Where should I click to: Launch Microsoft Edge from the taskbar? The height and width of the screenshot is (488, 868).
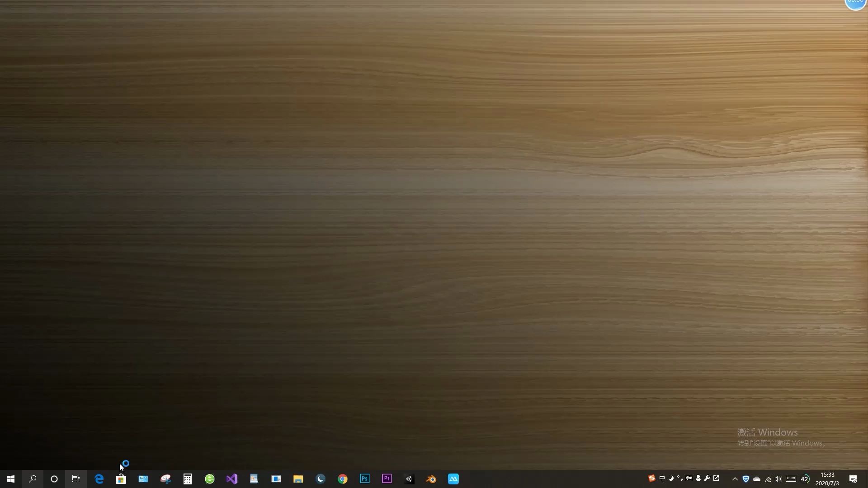click(99, 479)
